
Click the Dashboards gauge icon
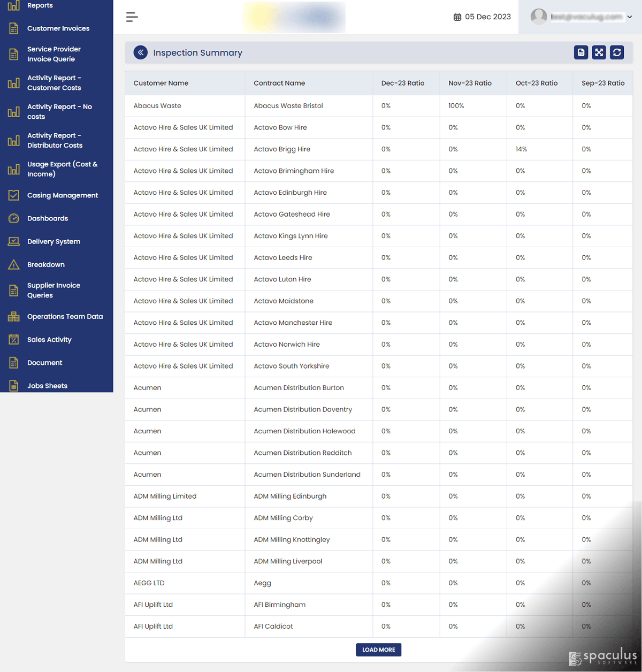click(14, 218)
